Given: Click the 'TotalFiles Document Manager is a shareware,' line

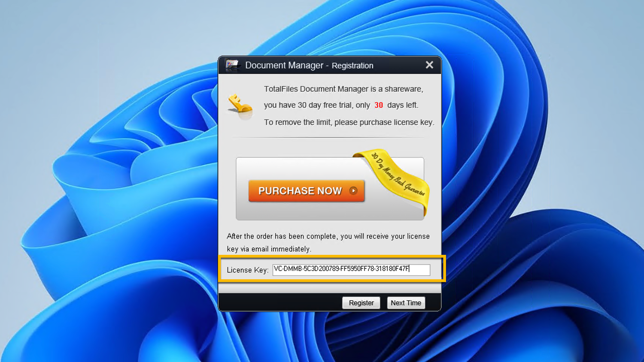Looking at the screenshot, I should tap(343, 89).
